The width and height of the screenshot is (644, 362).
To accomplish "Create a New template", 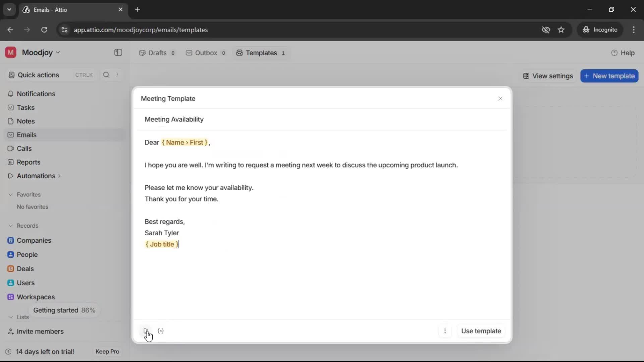I will click(609, 76).
